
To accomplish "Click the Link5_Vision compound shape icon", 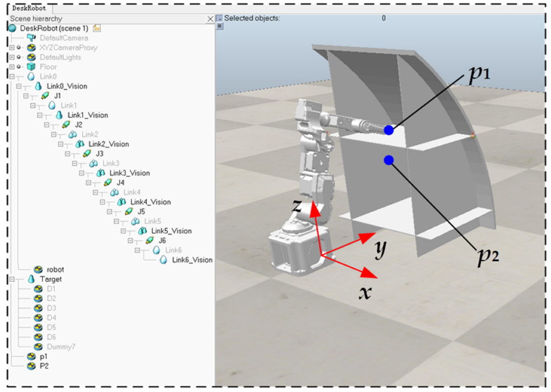I will (x=142, y=231).
